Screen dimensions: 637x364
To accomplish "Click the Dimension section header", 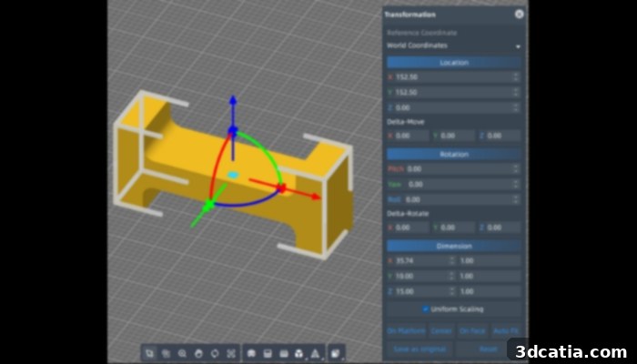I will click(454, 247).
